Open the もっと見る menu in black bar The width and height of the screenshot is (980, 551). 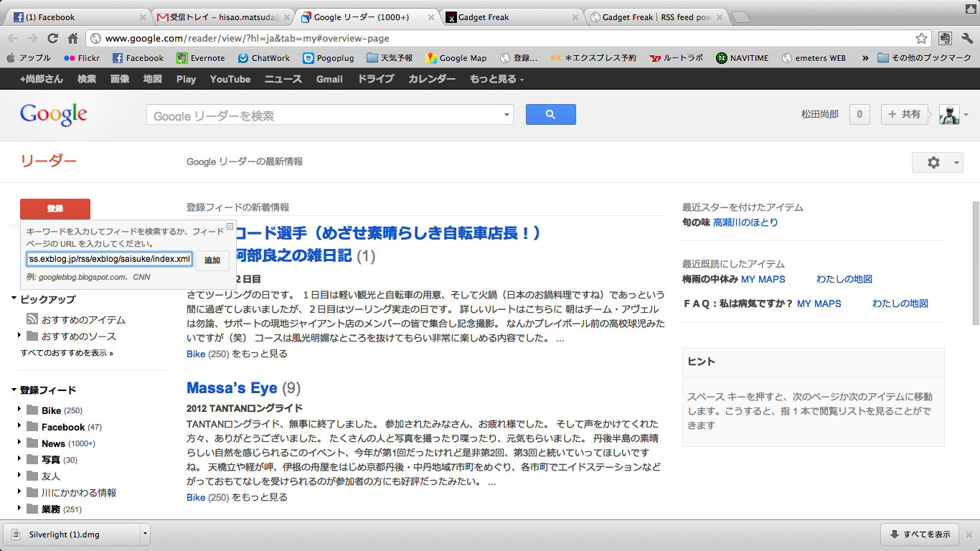coord(496,79)
